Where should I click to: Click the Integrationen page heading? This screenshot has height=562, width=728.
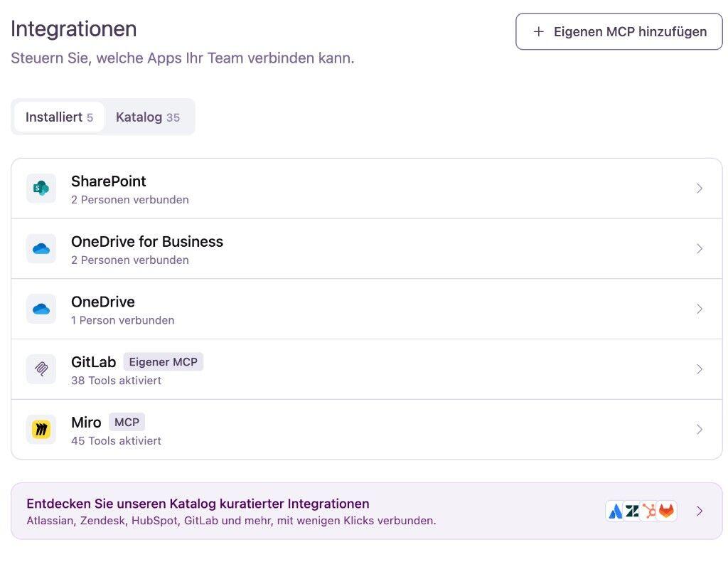pyautogui.click(x=74, y=28)
